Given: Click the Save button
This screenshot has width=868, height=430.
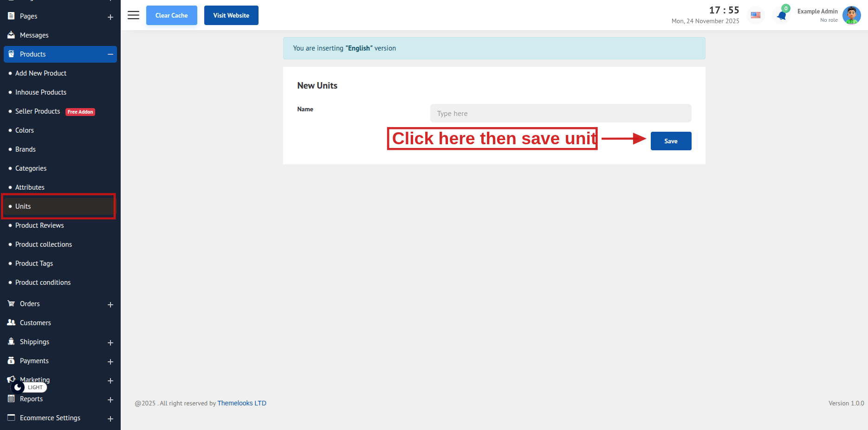Looking at the screenshot, I should point(671,141).
